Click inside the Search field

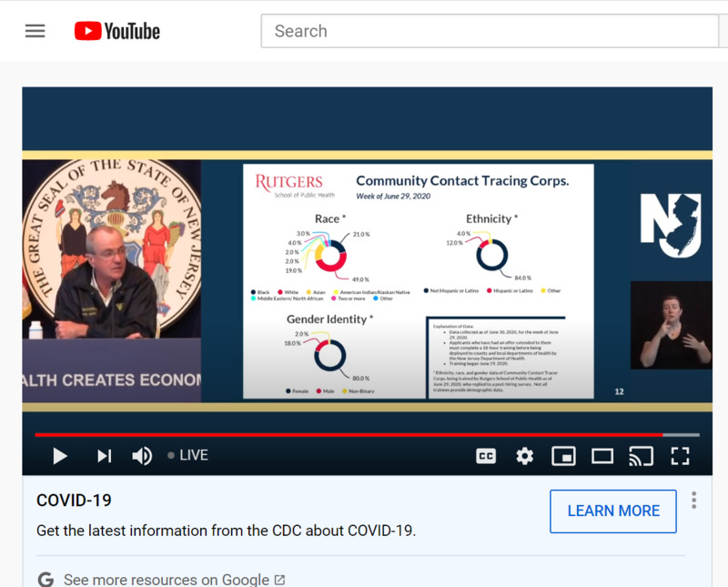(491, 31)
